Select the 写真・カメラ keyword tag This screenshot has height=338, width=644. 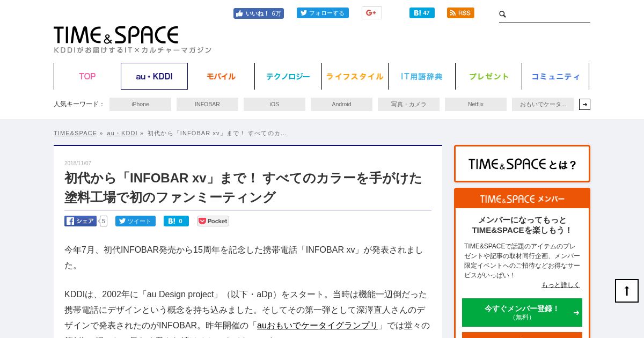408,104
